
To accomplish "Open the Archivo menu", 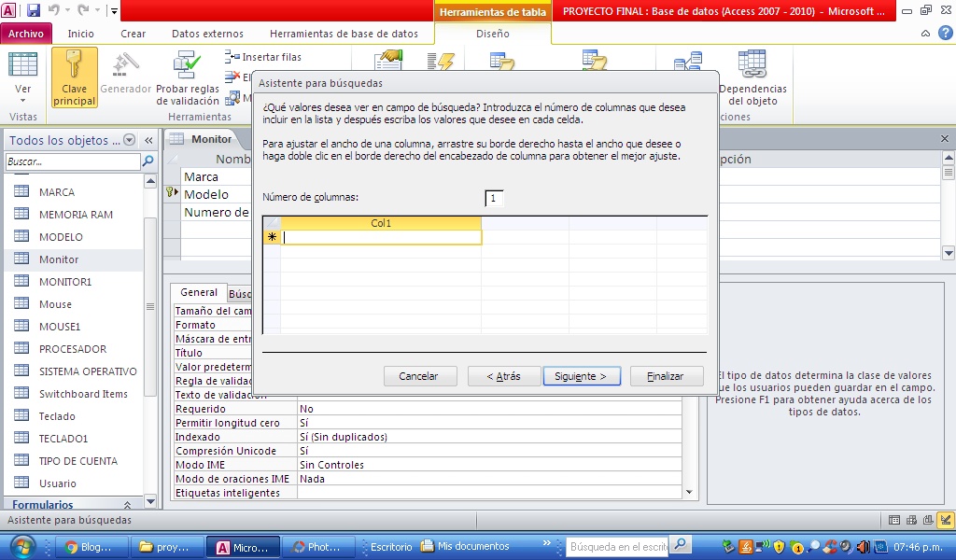I will 26,32.
